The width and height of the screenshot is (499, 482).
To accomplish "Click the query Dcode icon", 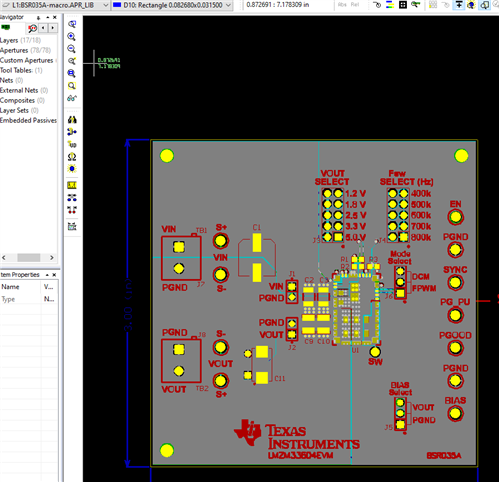I will coord(72,144).
